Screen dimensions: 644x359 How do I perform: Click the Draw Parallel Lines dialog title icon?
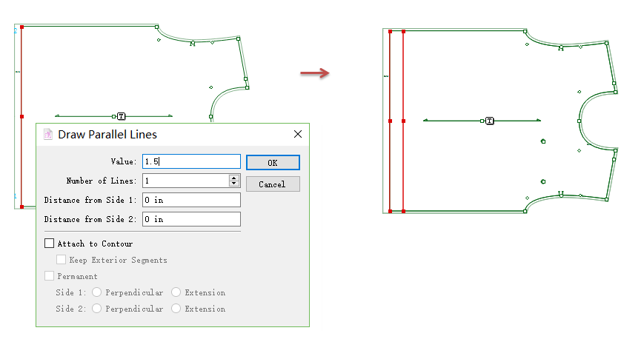(48, 134)
